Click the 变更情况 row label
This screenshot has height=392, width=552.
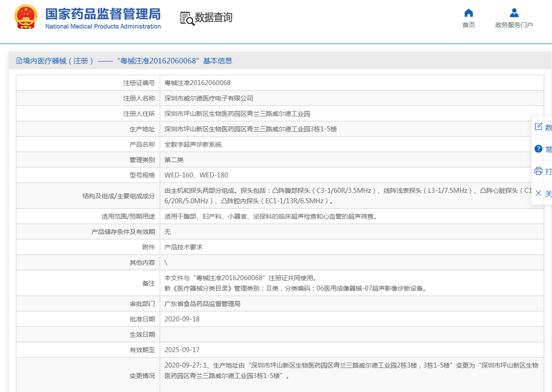click(x=142, y=376)
